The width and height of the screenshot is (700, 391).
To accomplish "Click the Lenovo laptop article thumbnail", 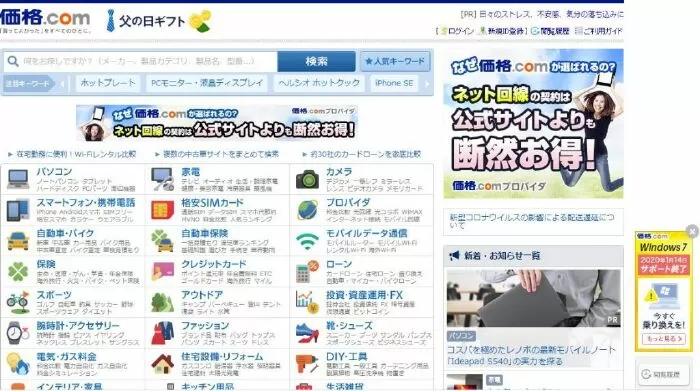I will tap(533, 298).
